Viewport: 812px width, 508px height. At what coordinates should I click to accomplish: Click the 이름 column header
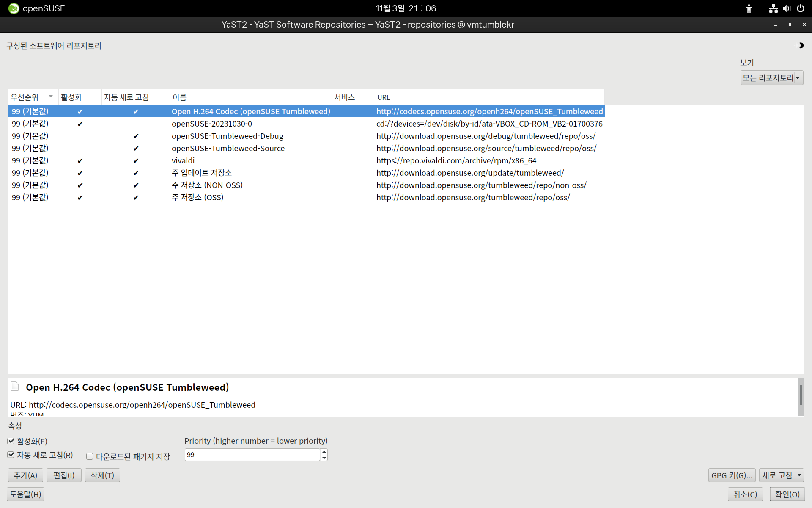pos(179,97)
